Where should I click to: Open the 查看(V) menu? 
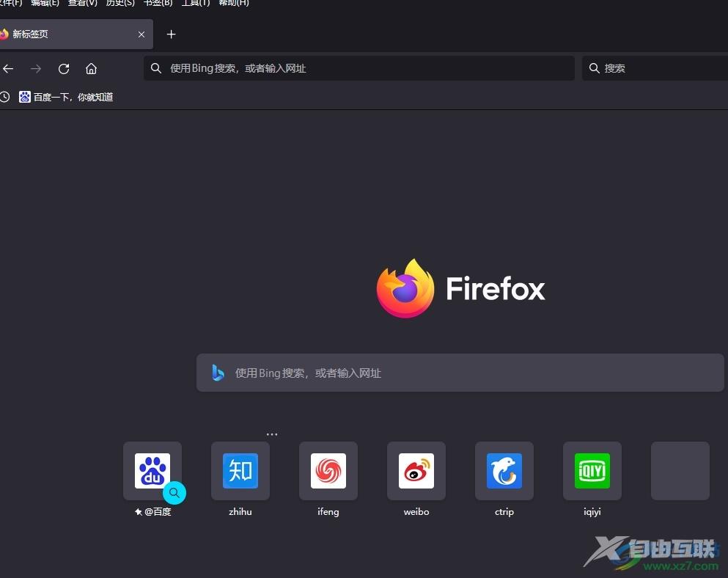[83, 3]
